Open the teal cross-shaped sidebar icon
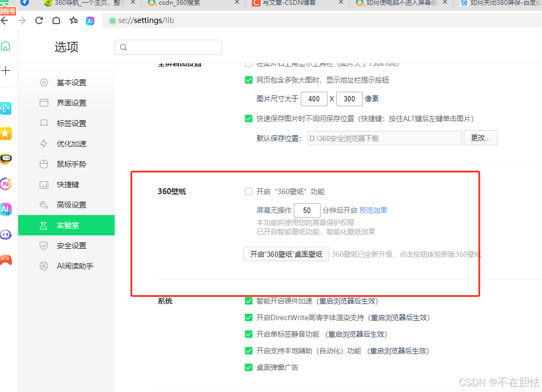 (5, 108)
